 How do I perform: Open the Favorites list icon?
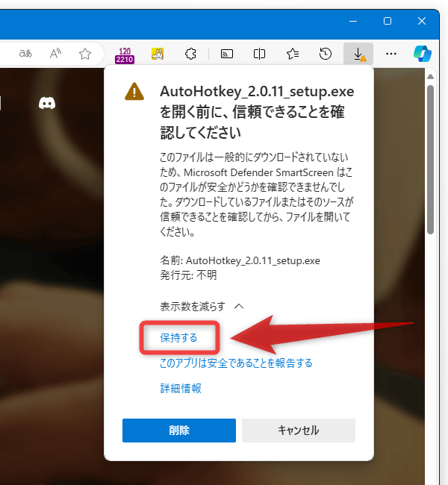point(292,54)
